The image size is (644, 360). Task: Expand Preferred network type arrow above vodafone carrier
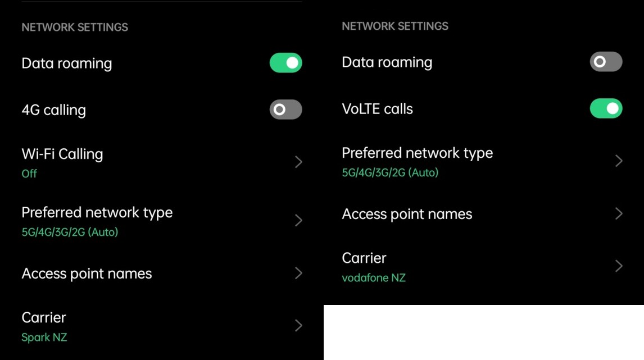(x=619, y=161)
